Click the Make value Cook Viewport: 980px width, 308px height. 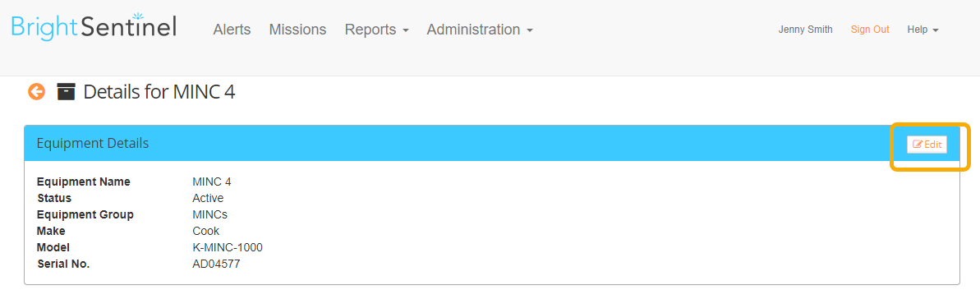pos(205,231)
